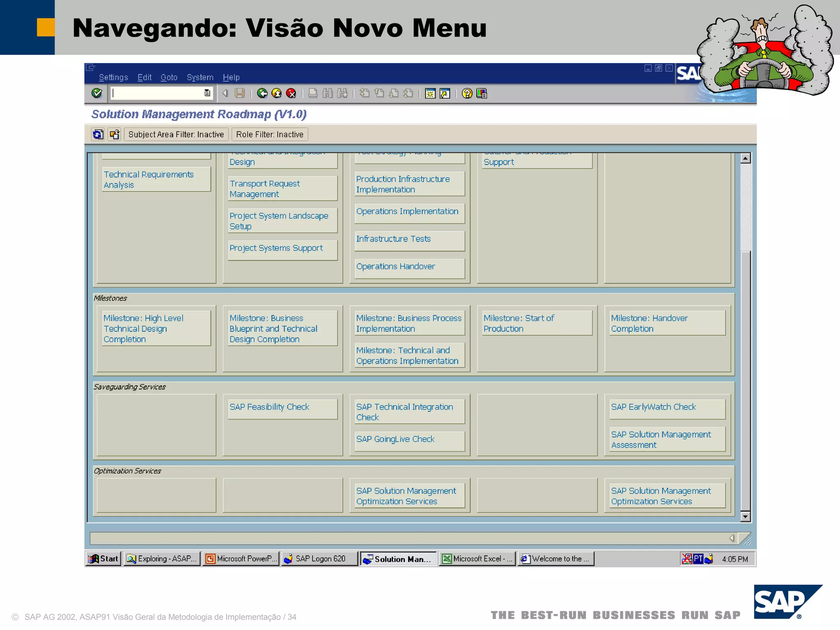This screenshot has height=630, width=840.
Task: Click inside the SAP command input field
Action: click(x=157, y=94)
